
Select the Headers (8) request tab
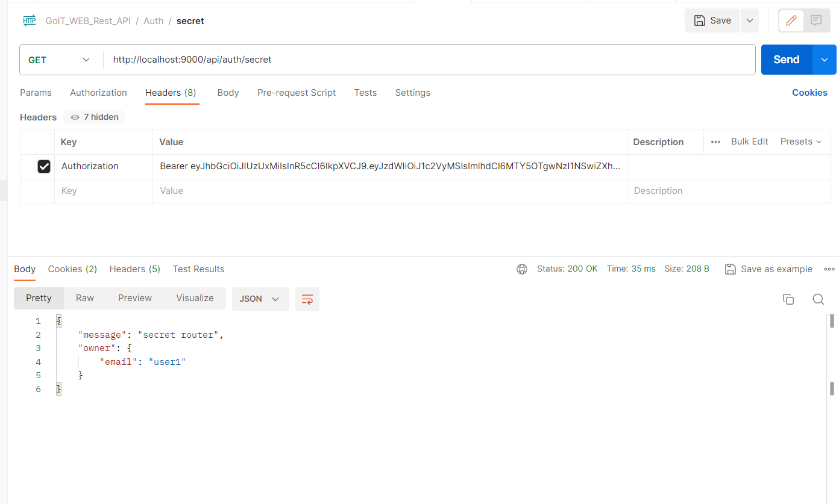[x=171, y=93]
